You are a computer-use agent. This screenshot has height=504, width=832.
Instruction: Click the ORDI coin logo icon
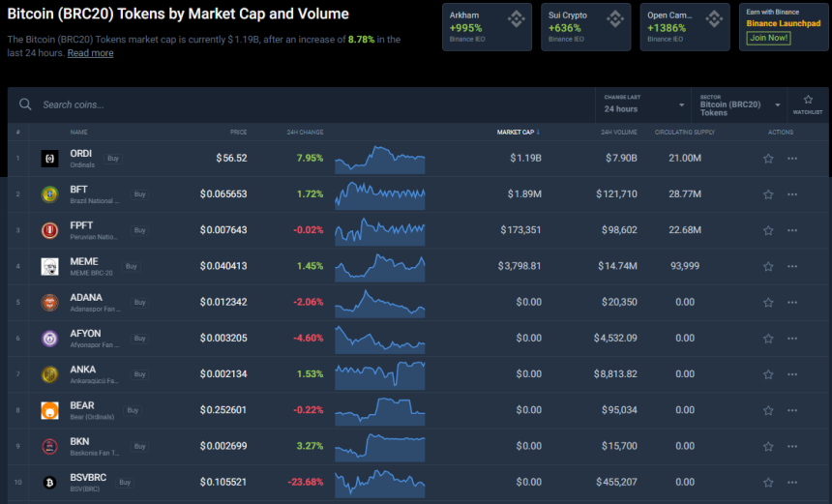pyautogui.click(x=49, y=159)
